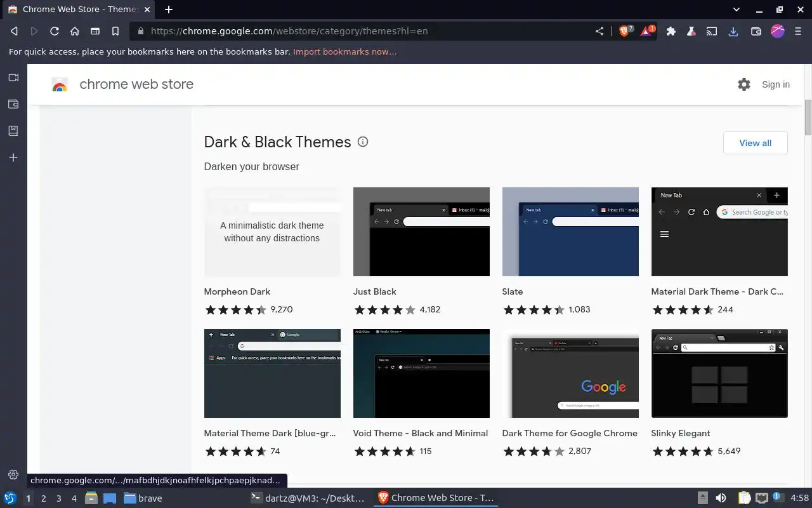812x508 pixels.
Task: Bookmark this page with the bookmark icon
Action: pos(115,30)
